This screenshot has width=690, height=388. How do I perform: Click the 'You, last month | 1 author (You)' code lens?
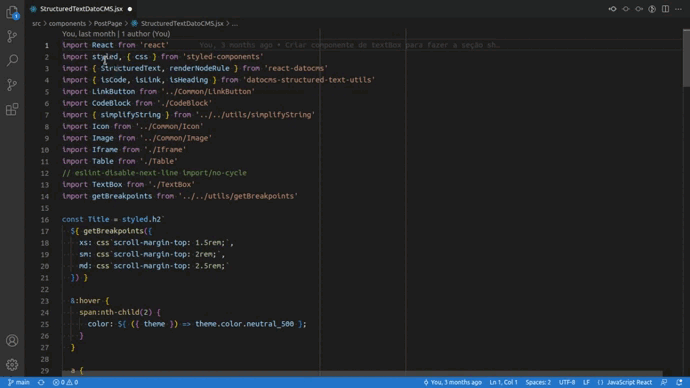[116, 33]
